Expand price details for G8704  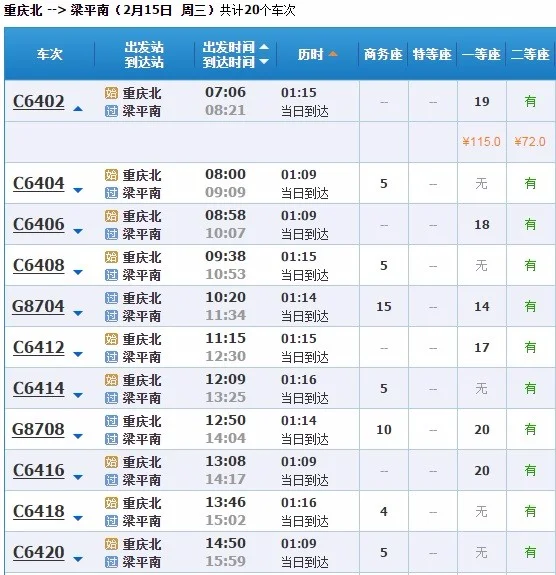[78, 313]
